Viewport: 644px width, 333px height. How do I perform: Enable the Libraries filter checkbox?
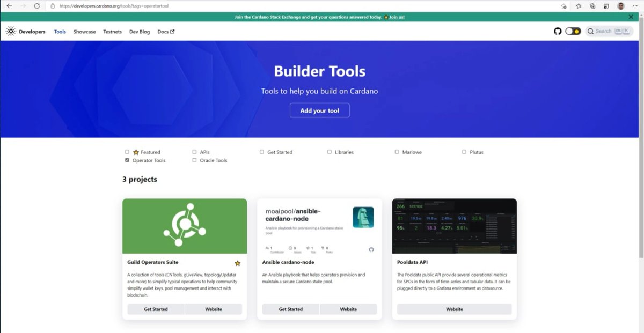330,152
